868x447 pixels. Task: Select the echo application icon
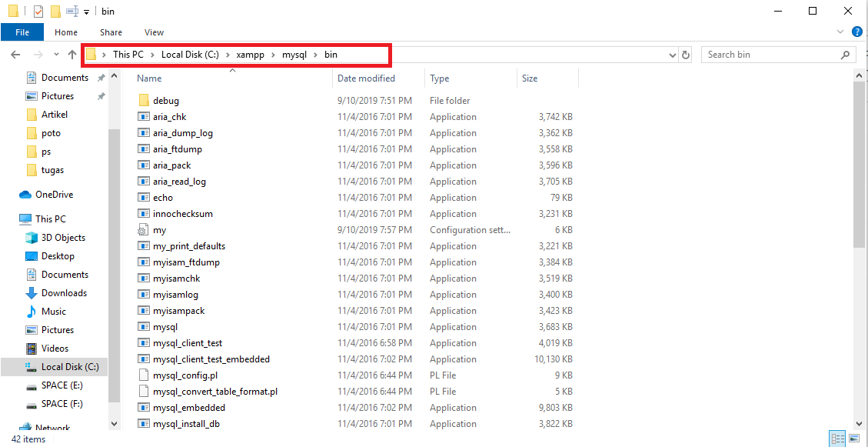(x=144, y=197)
